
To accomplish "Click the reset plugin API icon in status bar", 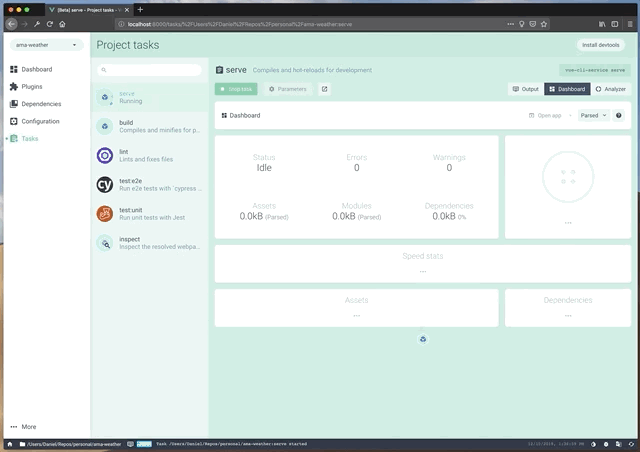I will (631, 444).
